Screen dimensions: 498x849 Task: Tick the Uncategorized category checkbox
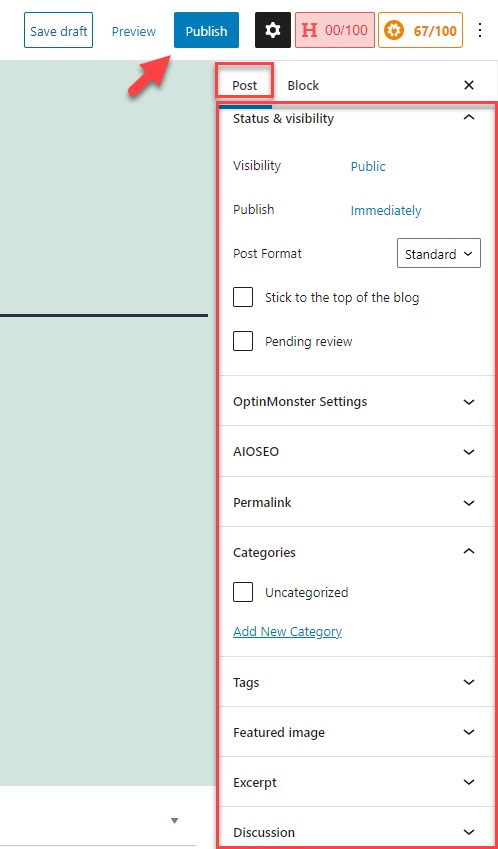point(243,592)
